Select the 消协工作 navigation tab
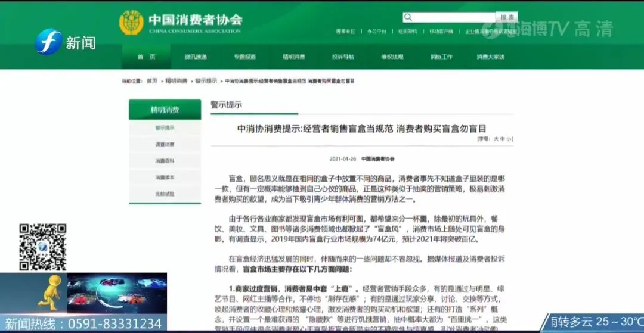Image resolution: width=644 pixels, height=333 pixels. point(441,57)
